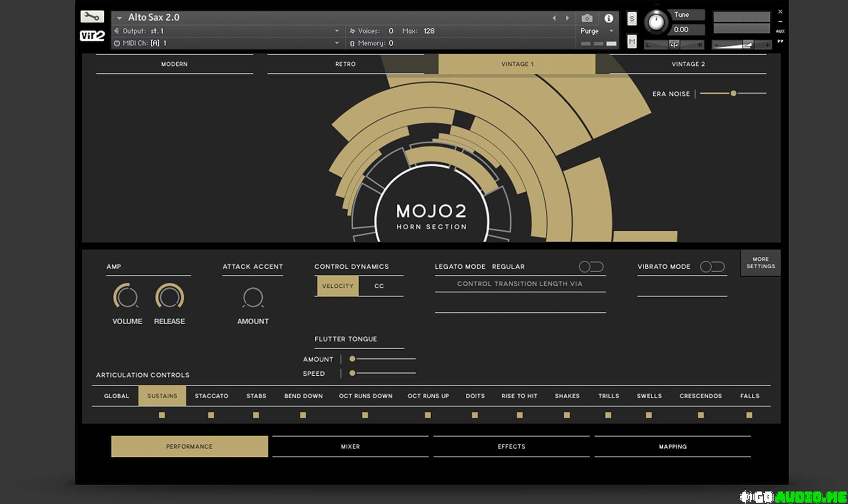
Task: Toggle the square under STACCATO
Action: [x=211, y=415]
